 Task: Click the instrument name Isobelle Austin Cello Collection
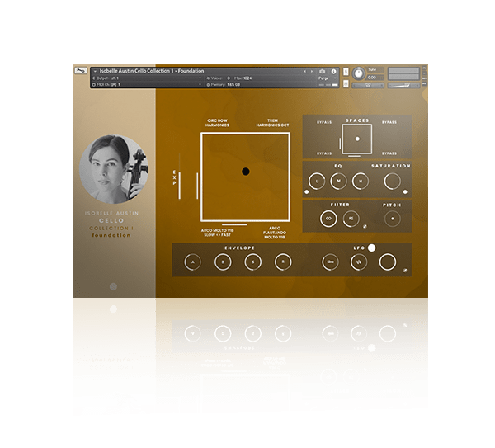(152, 71)
